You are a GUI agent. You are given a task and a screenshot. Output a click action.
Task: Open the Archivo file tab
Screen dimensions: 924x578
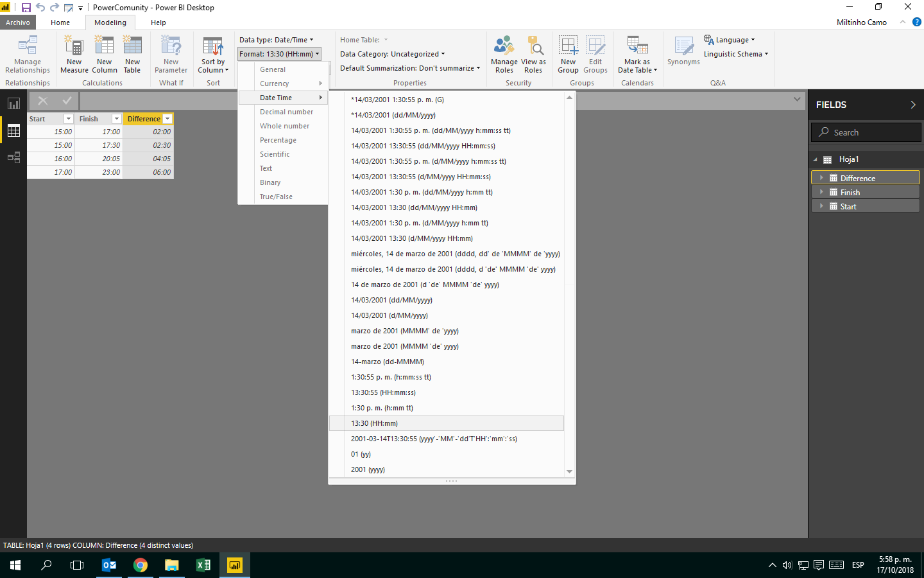18,22
